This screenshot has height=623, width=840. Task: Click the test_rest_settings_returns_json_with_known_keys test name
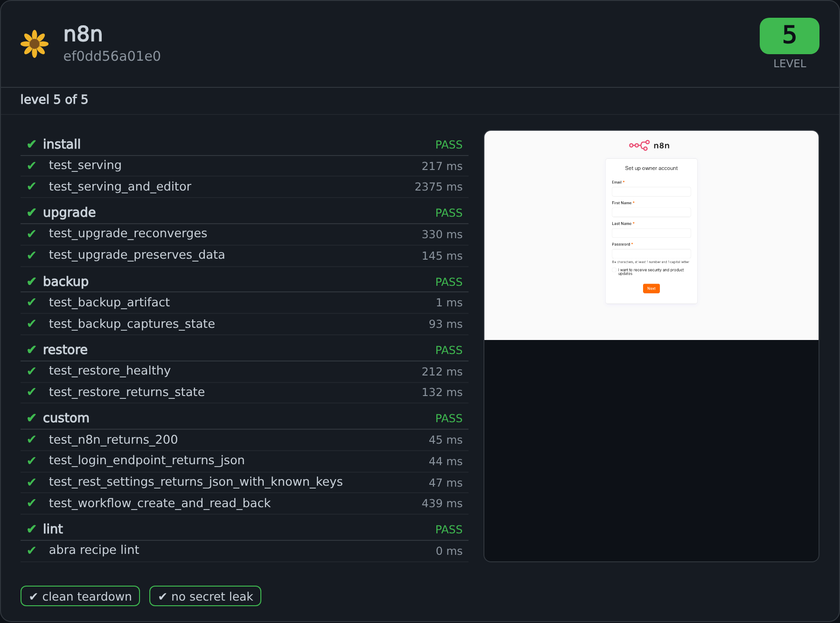point(196,482)
